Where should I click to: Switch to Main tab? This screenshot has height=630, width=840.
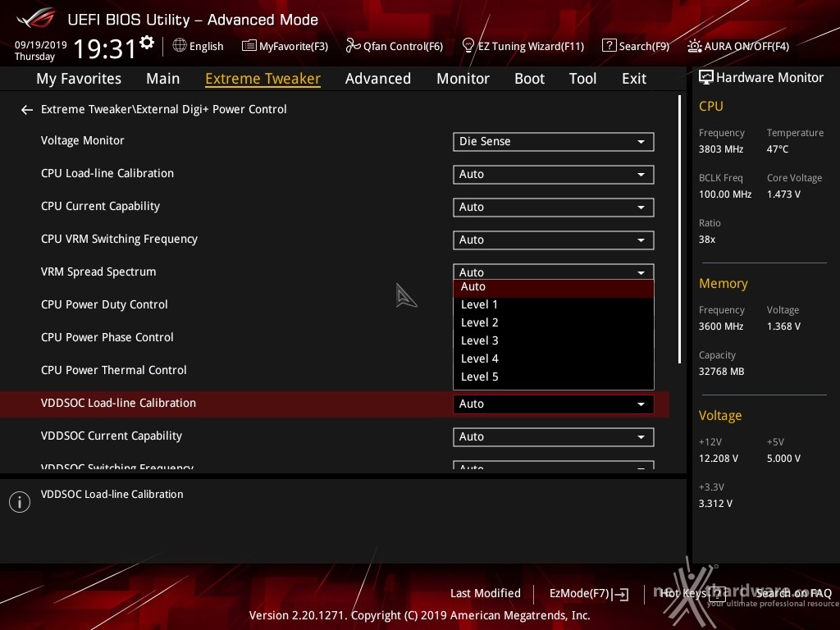(163, 79)
